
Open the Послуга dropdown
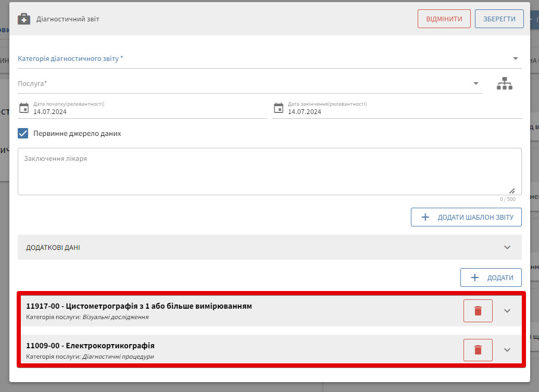pyautogui.click(x=475, y=83)
